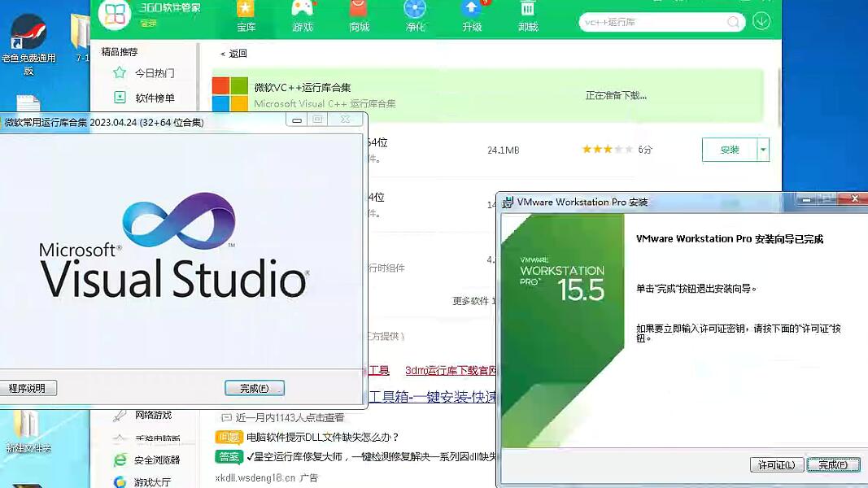The image size is (868, 488).
Task: Open the 商城 shopping bag icon
Action: tap(359, 10)
